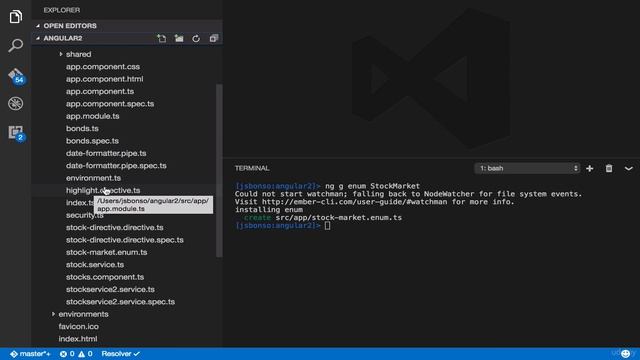Open stock-directive.directive.spec.ts file
This screenshot has width=640, height=360.
125,240
